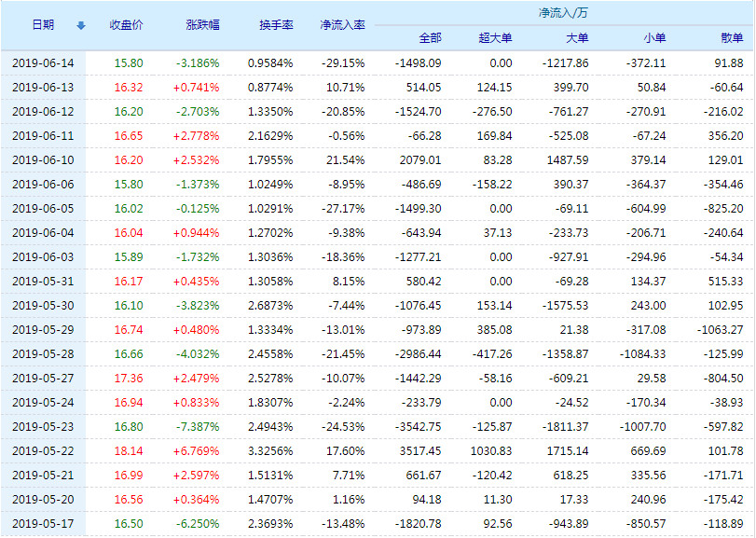This screenshot has height=538, width=756.
Task: Select the 大单 sub-column header
Action: [x=577, y=38]
